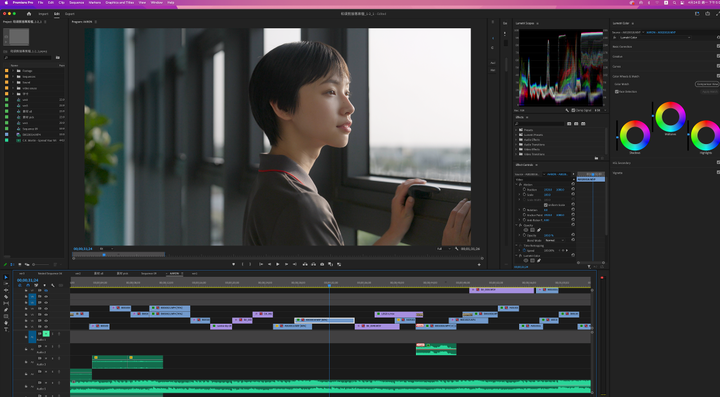Viewport: 720px width, 397px height.
Task: Select the Selection tool in the timeline toolbox
Action: pyautogui.click(x=6, y=277)
